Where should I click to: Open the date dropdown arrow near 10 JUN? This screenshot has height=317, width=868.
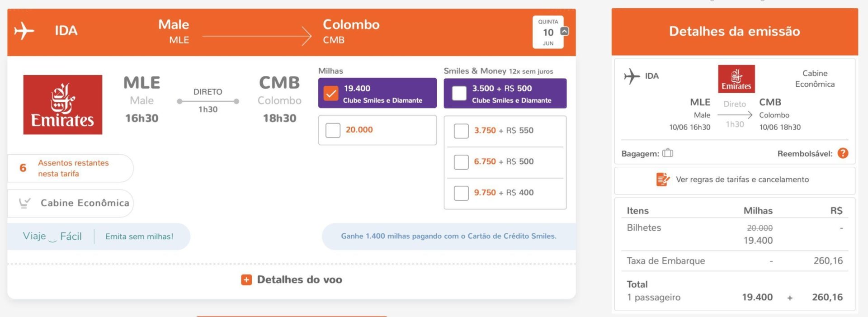[x=565, y=31]
